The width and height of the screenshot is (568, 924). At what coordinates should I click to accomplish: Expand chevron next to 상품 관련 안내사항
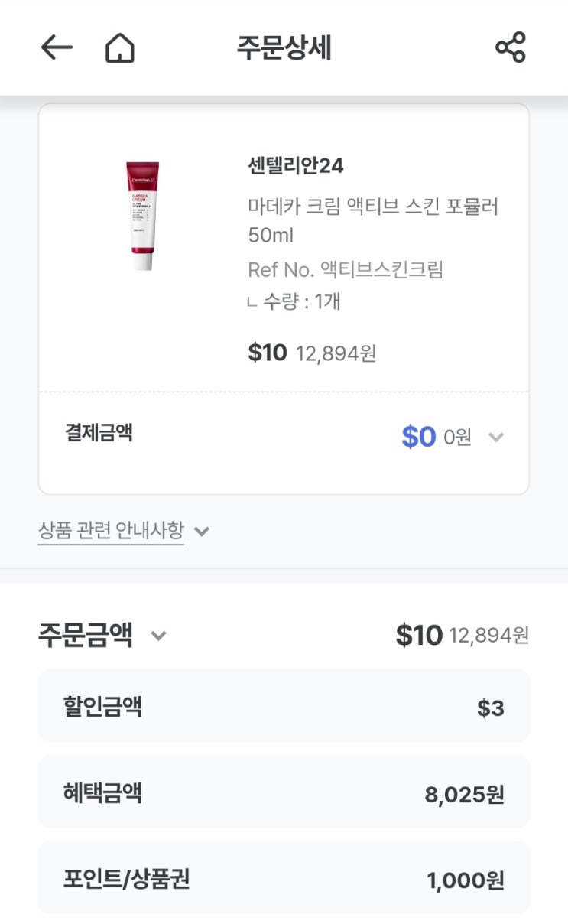[202, 531]
